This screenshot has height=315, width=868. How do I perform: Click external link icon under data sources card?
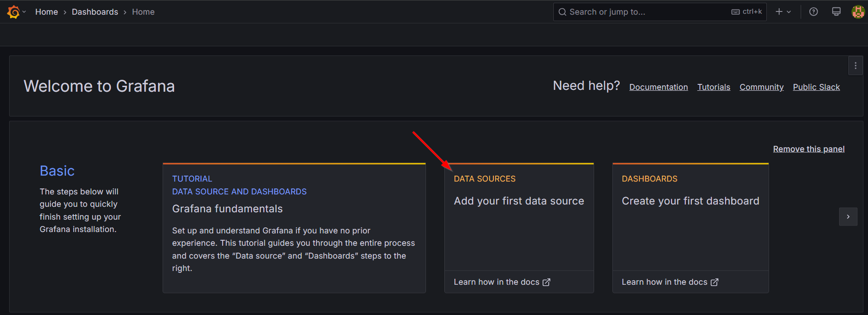(x=546, y=282)
